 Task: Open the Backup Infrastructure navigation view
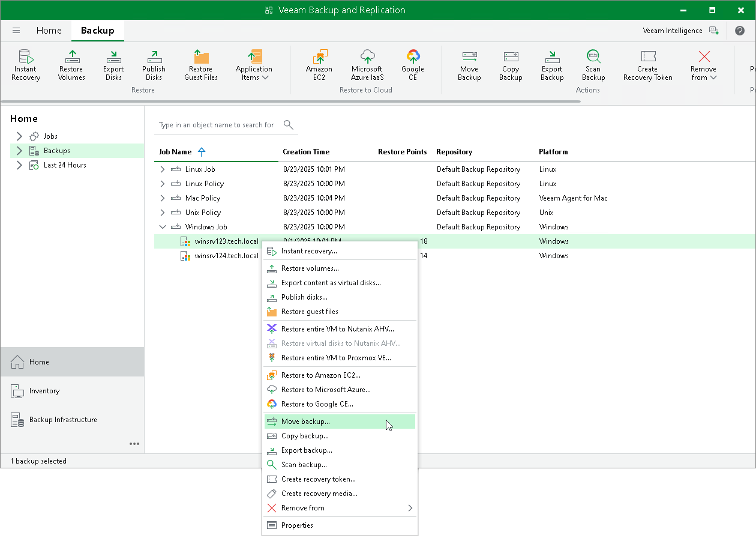(72, 420)
